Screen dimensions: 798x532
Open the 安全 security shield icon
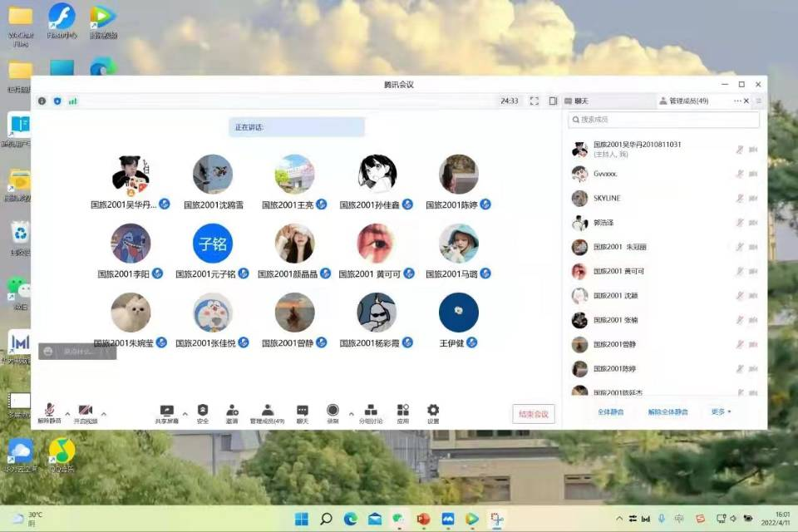tap(203, 411)
